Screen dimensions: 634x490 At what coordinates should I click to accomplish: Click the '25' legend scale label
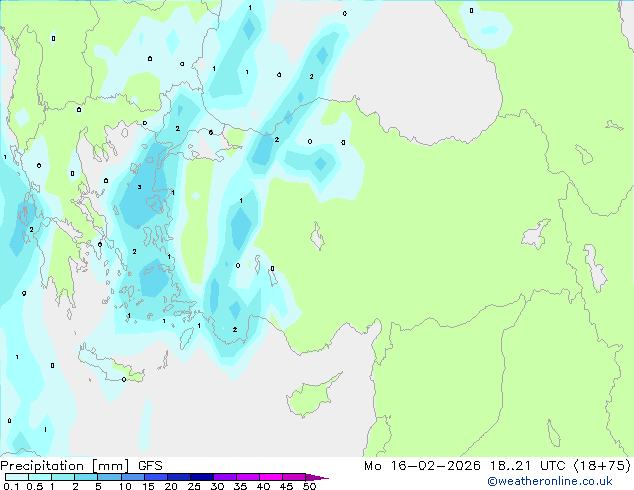click(194, 486)
